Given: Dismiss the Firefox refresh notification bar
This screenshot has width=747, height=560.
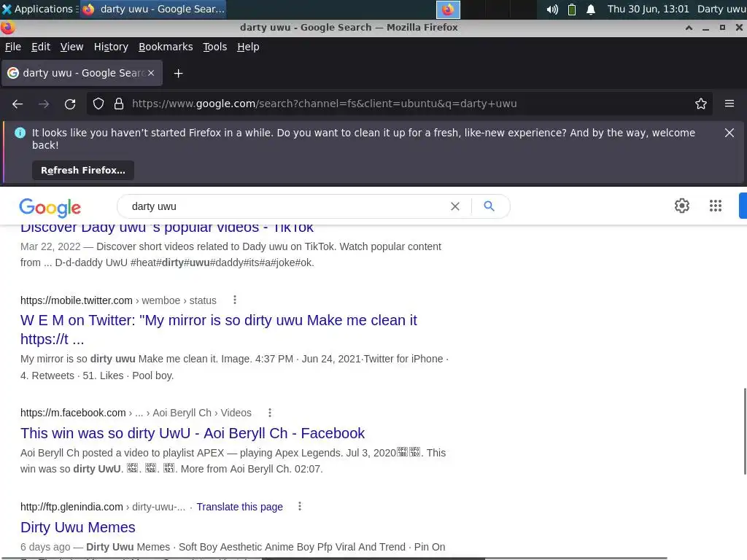Looking at the screenshot, I should click(x=729, y=133).
